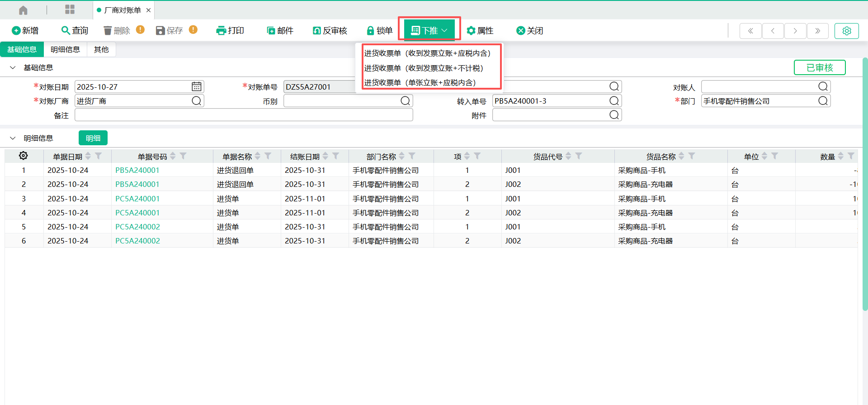Switch to the 其他 tab
The width and height of the screenshot is (868, 405).
pos(101,49)
